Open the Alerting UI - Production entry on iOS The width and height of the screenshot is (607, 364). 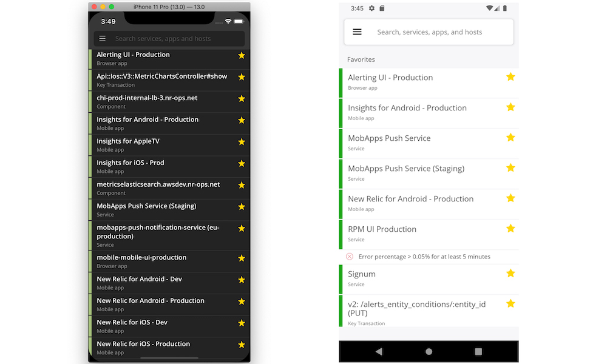(x=169, y=59)
